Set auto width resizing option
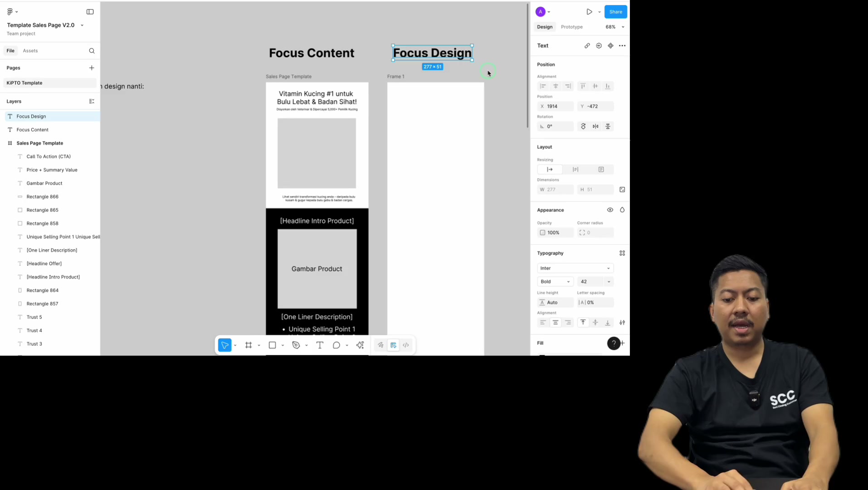Viewport: 868px width, 490px height. pyautogui.click(x=550, y=170)
